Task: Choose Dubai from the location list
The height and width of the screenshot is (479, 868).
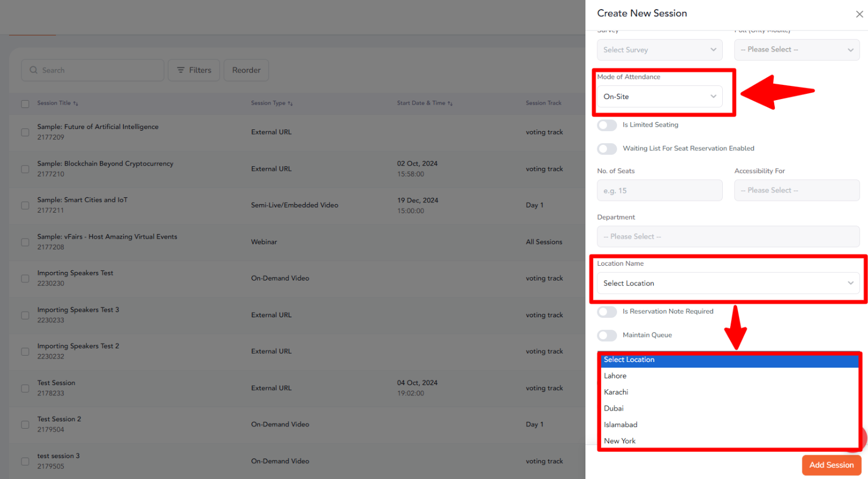Action: pyautogui.click(x=614, y=408)
